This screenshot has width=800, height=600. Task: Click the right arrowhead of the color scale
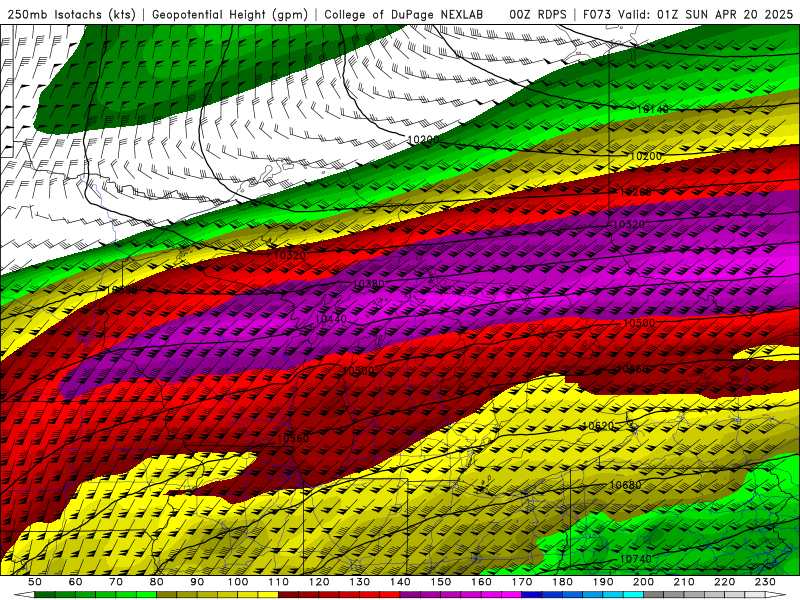click(x=776, y=595)
